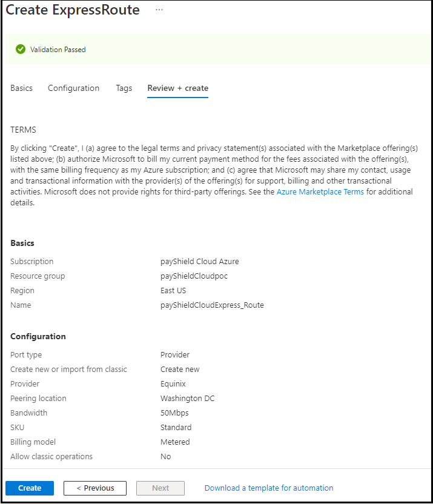Click the Validation Passed banner text
Image resolution: width=433 pixels, height=504 pixels.
click(58, 50)
